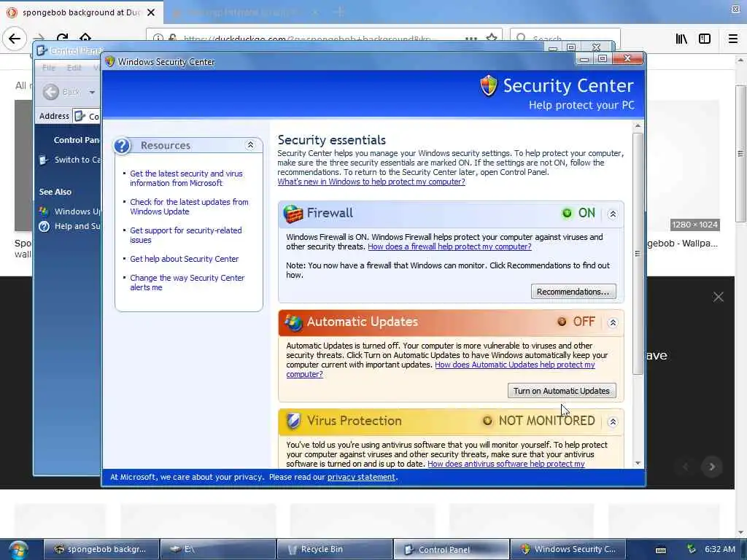Switch to Windows Security Center taskbar item
Image resolution: width=747 pixels, height=560 pixels.
(x=568, y=549)
